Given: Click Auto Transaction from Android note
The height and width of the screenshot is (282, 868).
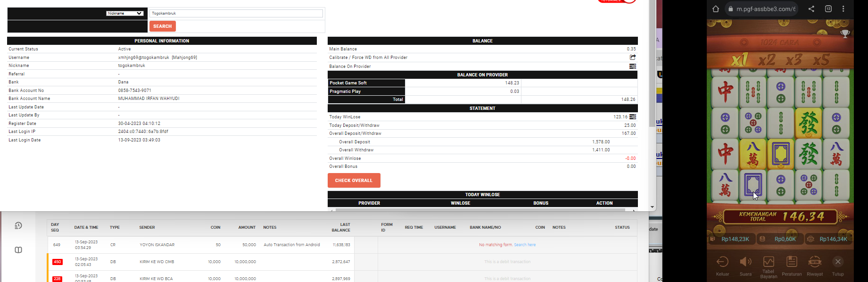Looking at the screenshot, I should tap(292, 245).
